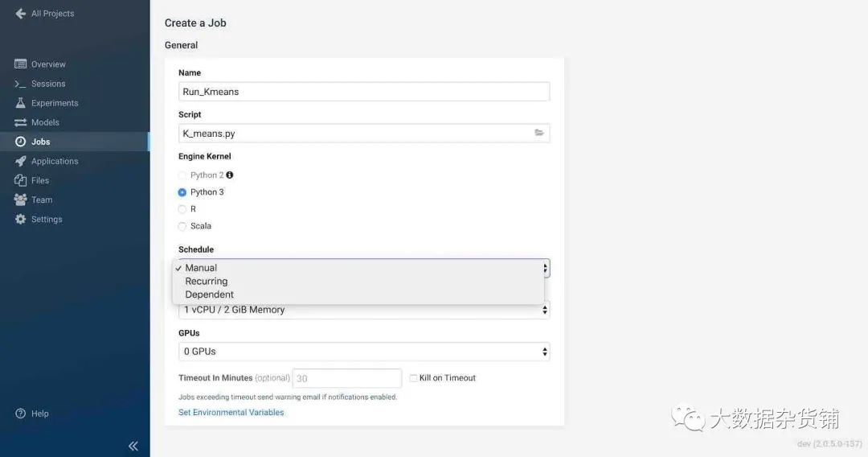Click the Settings gear icon
The image size is (868, 457).
(20, 219)
